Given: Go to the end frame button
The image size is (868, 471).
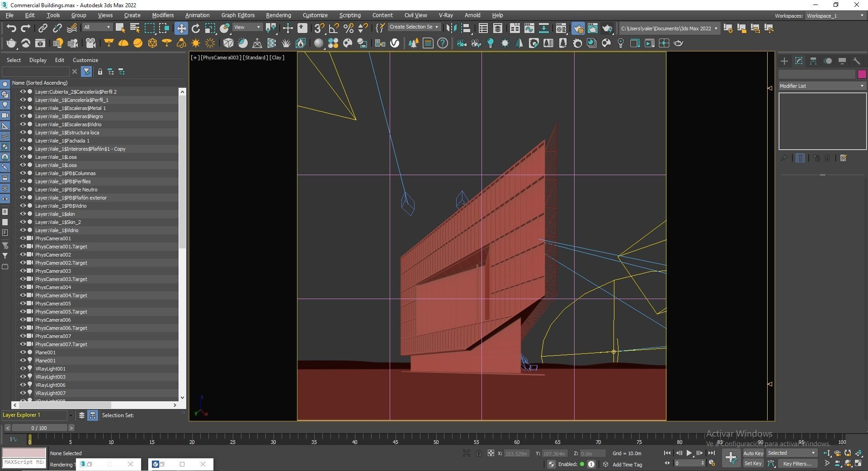Looking at the screenshot, I should click(x=711, y=453).
